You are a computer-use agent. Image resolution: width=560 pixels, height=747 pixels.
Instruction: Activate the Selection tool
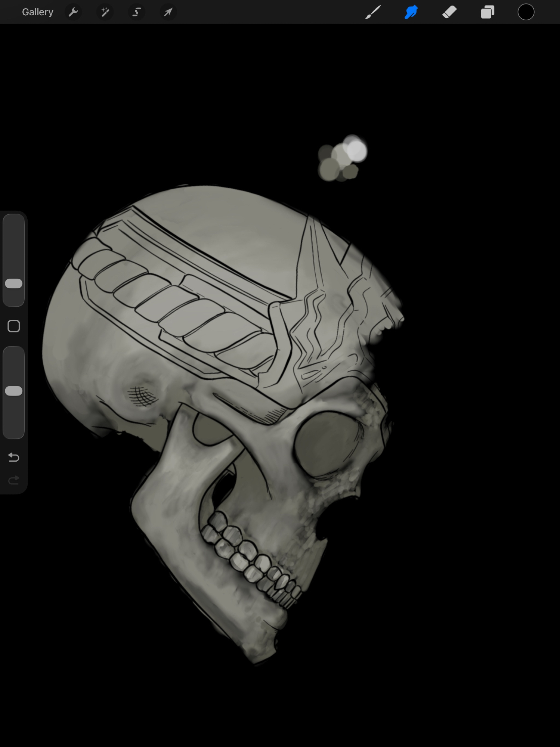(136, 12)
